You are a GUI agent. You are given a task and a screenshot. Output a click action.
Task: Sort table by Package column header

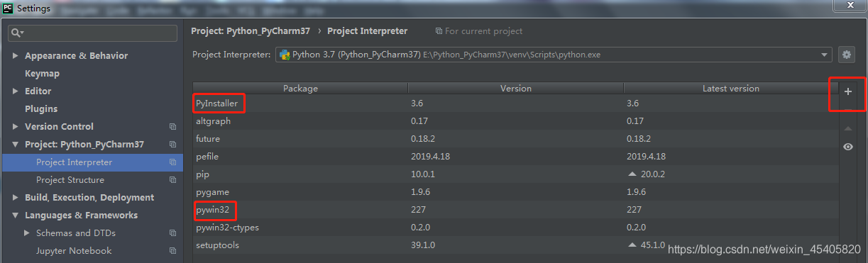300,89
